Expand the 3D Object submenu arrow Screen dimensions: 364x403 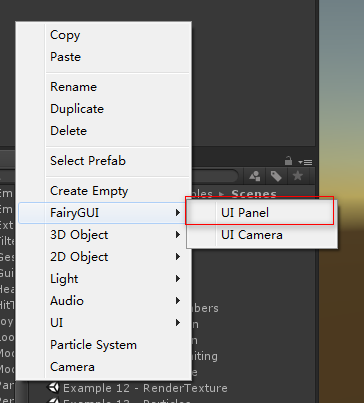pyautogui.click(x=178, y=235)
